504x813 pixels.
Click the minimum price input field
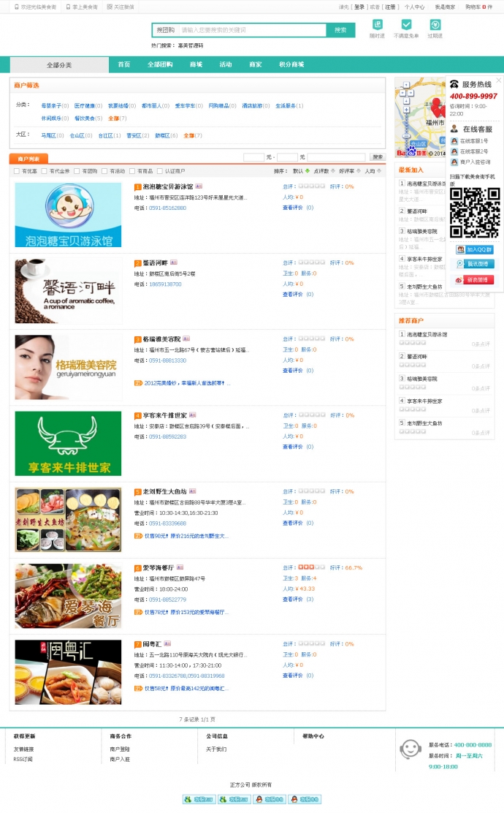click(253, 157)
